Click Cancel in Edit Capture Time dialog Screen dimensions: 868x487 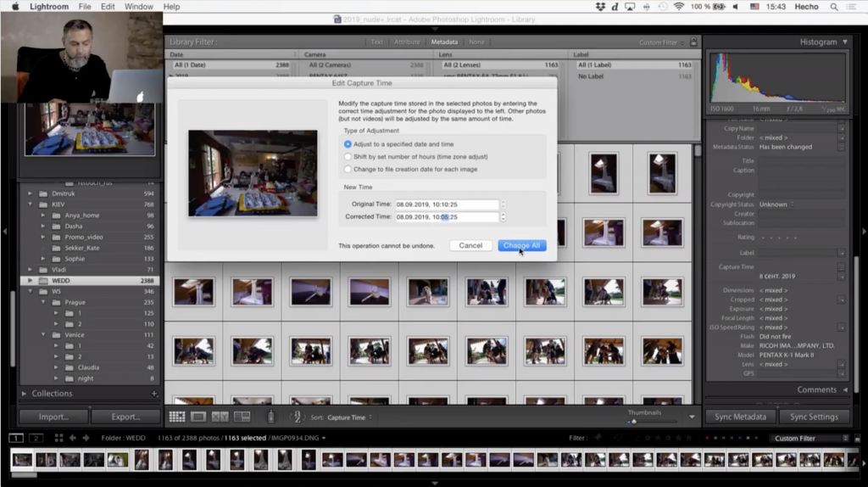click(x=470, y=245)
